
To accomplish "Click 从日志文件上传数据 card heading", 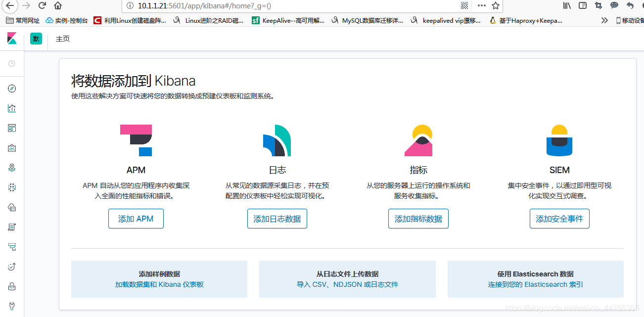I will coord(347,274).
